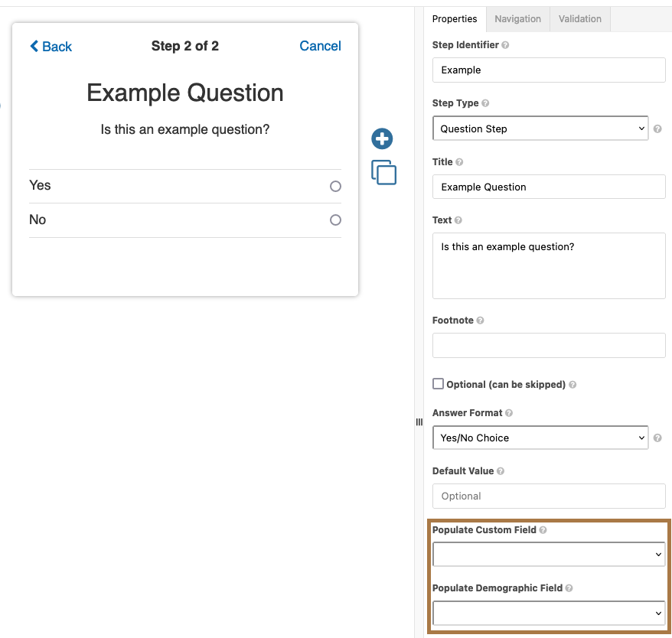This screenshot has width=672, height=638.
Task: Expand the Populate Custom Field dropdown
Action: (548, 554)
